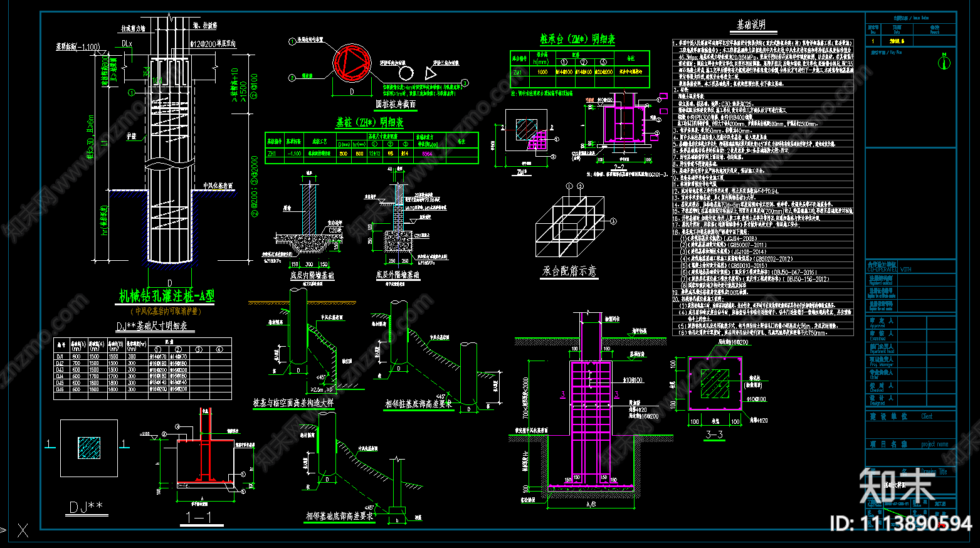Select the 'C20' concrete label under inner wall
Screen dimensions: 980x548
334,230
